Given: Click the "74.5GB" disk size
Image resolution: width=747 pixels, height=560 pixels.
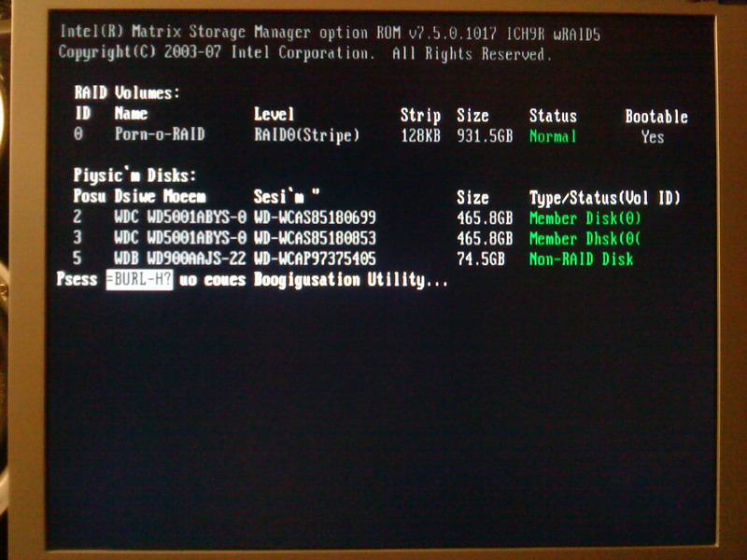Looking at the screenshot, I should click(480, 259).
